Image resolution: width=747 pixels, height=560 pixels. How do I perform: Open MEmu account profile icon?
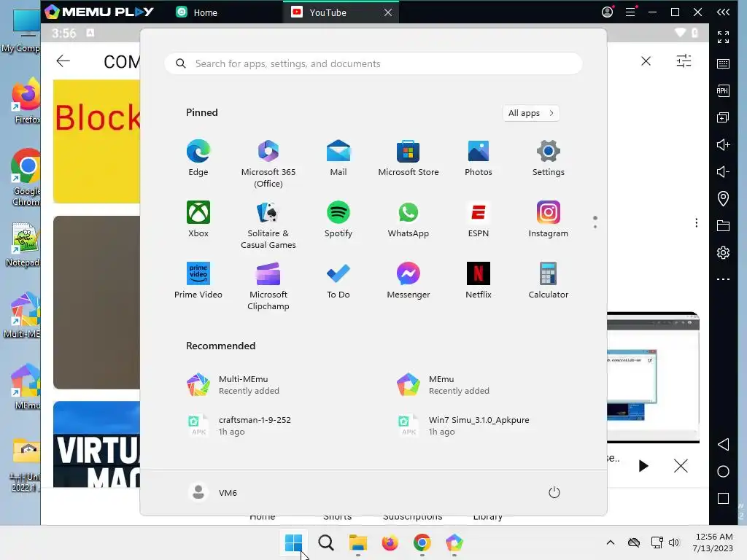[x=607, y=12]
